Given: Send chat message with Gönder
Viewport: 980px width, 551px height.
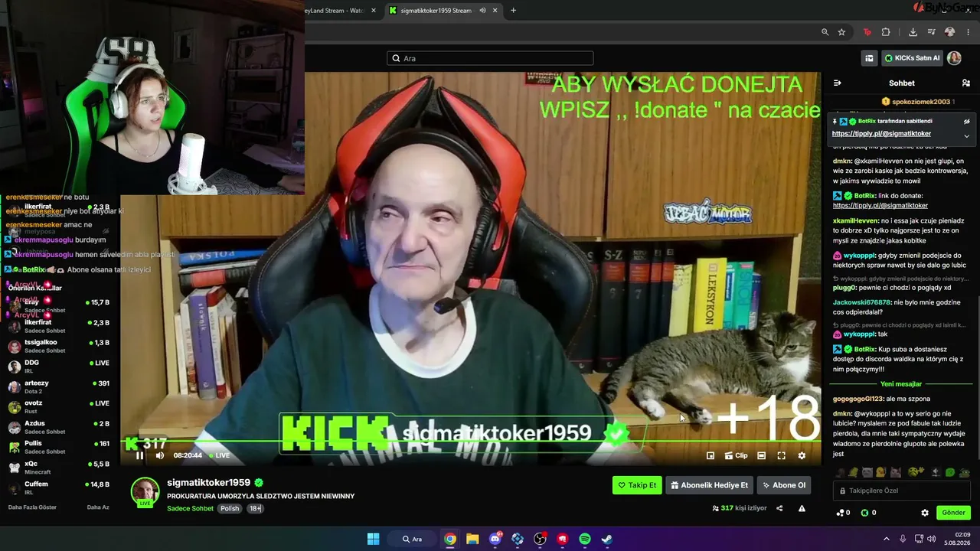Looking at the screenshot, I should point(953,513).
